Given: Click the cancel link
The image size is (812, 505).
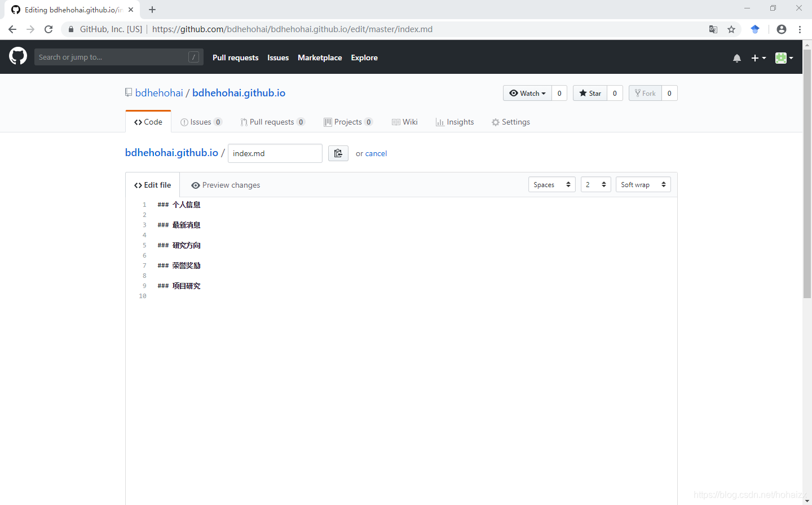Looking at the screenshot, I should [x=376, y=153].
